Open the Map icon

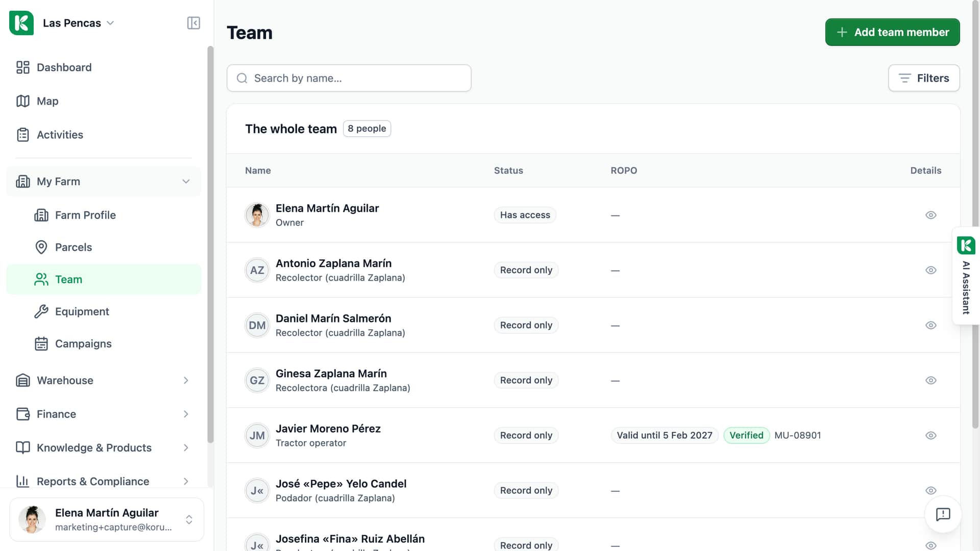click(x=23, y=101)
